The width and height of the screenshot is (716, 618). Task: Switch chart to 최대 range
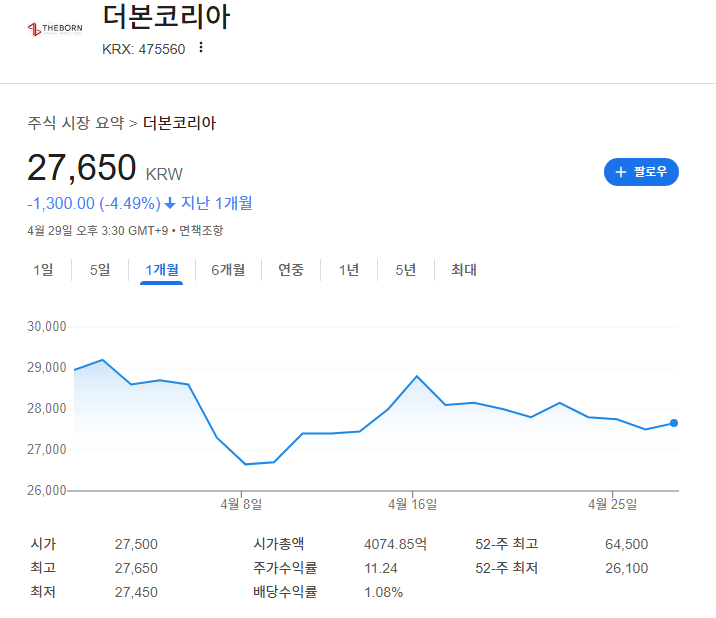click(463, 269)
